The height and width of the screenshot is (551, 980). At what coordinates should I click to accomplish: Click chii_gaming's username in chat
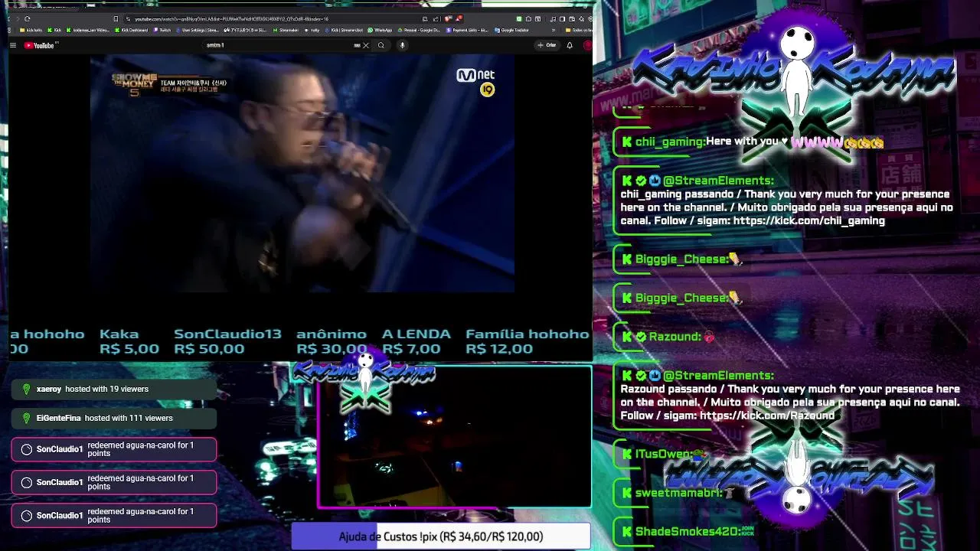(x=670, y=142)
